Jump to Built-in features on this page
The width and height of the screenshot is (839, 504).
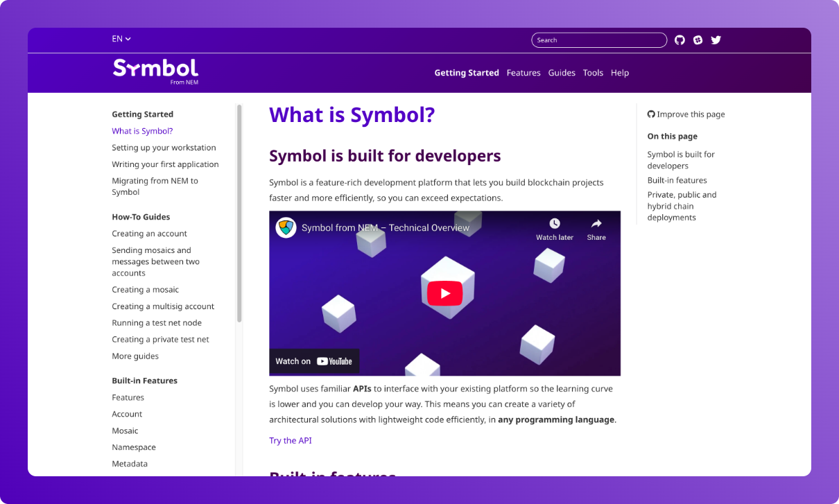coord(677,180)
